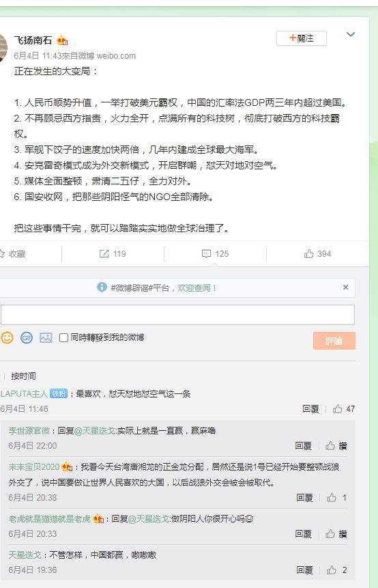378x588 pixels.
Task: Enable 同時轉發到我的微博 checkbox
Action: click(63, 337)
